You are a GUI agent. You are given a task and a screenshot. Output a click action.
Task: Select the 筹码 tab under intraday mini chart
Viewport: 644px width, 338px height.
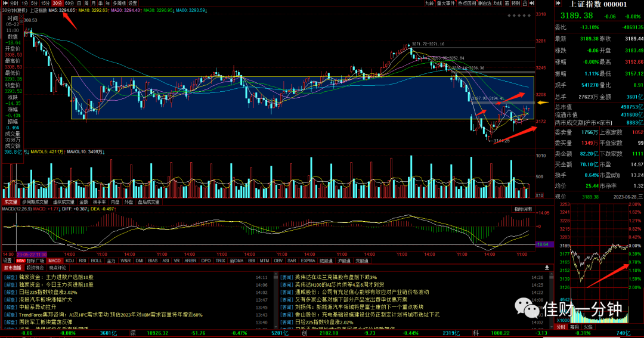pos(574,327)
